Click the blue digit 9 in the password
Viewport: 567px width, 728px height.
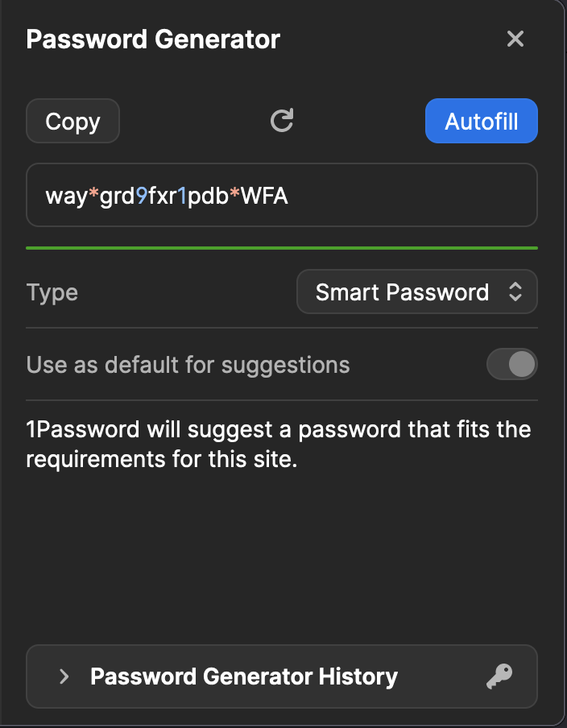tap(142, 196)
